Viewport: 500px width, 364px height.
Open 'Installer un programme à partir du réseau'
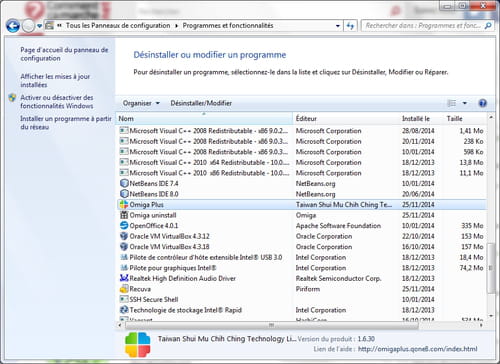click(66, 123)
